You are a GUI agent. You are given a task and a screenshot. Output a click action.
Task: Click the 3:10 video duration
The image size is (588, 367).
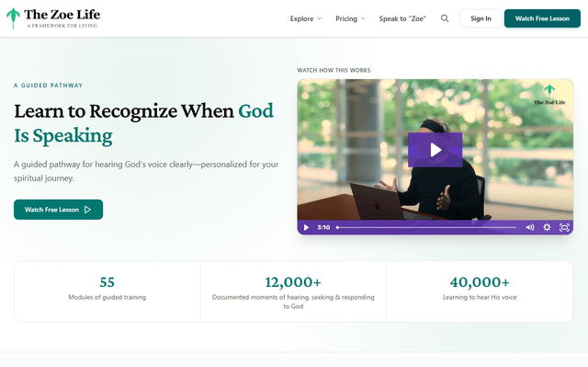tap(323, 227)
